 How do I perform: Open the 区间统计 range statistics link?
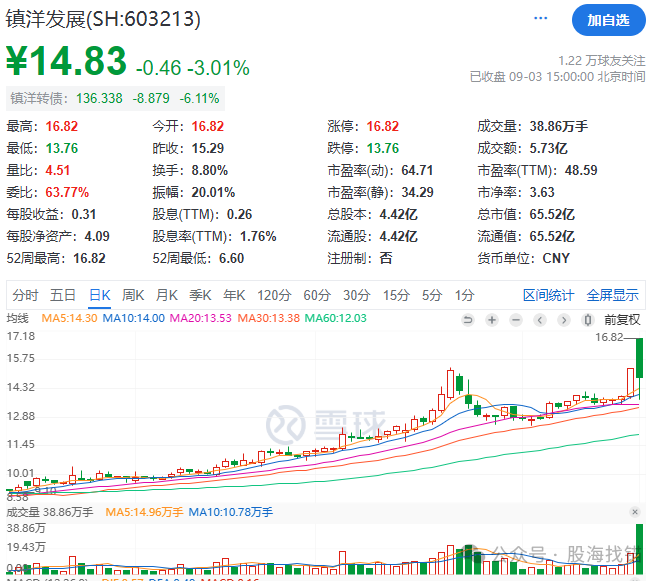pyautogui.click(x=548, y=295)
